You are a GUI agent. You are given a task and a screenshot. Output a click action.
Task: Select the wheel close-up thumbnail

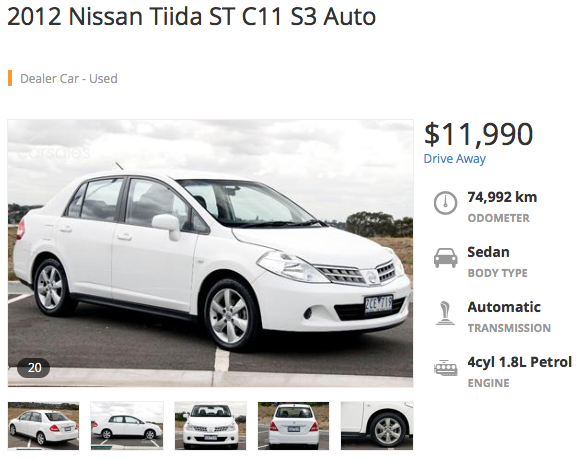point(377,426)
